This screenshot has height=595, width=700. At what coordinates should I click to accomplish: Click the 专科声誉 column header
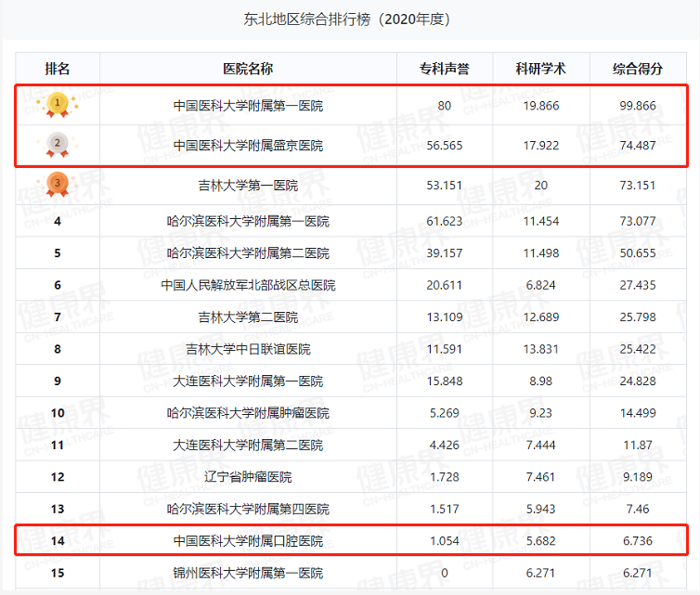pyautogui.click(x=444, y=69)
